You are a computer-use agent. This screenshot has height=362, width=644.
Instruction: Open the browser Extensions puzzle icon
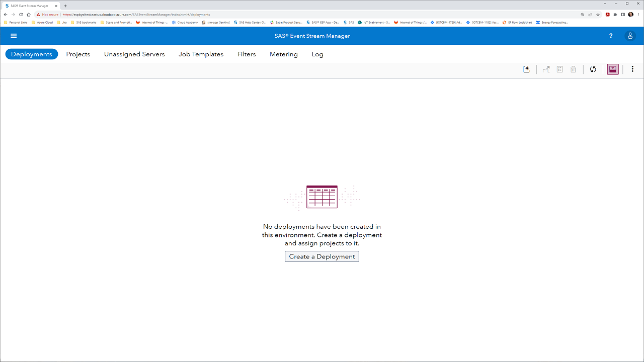coord(615,15)
